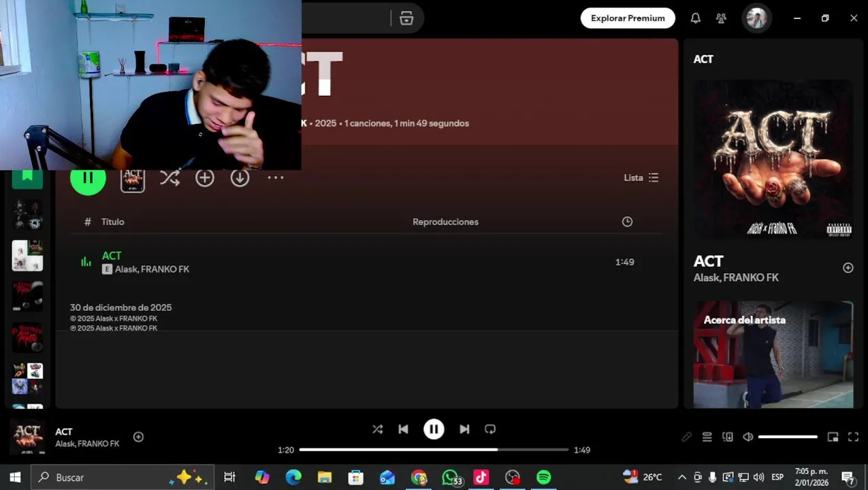Click the Buscar taskbar search box
868x490 pixels.
pyautogui.click(x=123, y=478)
